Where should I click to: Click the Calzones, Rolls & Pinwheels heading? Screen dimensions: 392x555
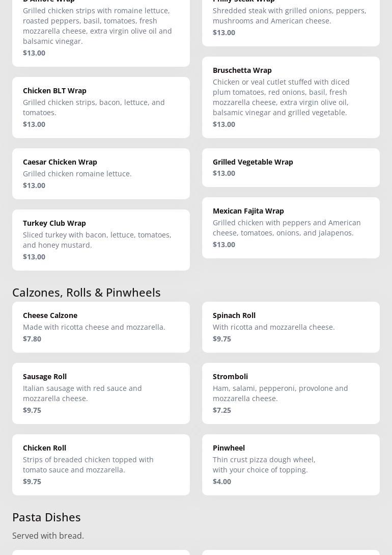(87, 292)
